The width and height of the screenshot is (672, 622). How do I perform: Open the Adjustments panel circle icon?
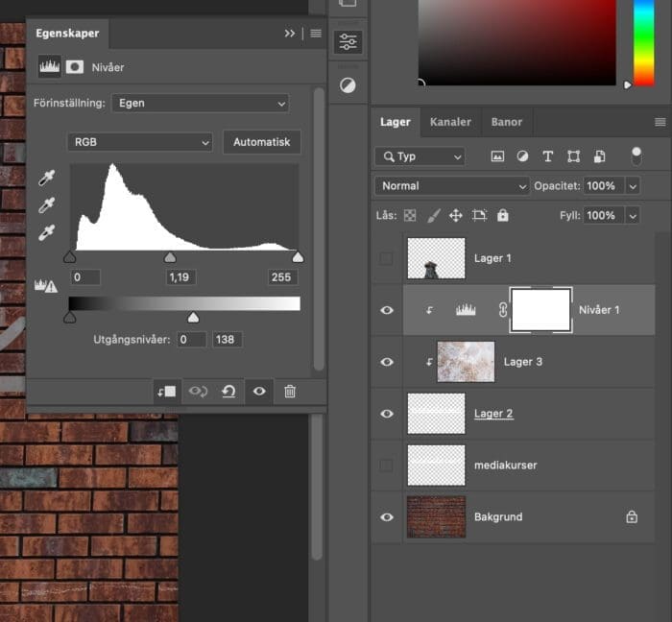pos(348,85)
